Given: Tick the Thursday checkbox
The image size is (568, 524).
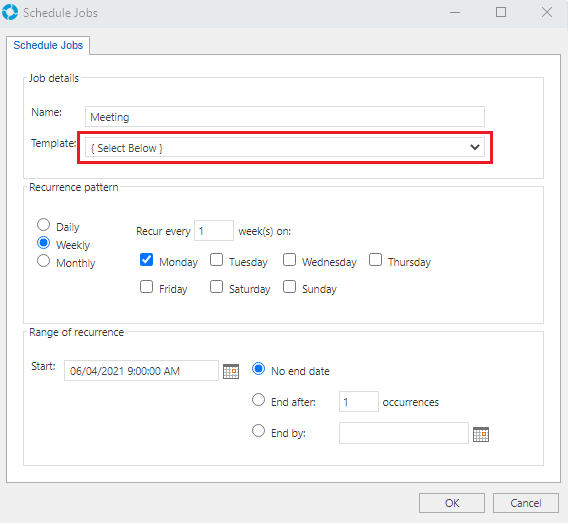Looking at the screenshot, I should point(375,260).
